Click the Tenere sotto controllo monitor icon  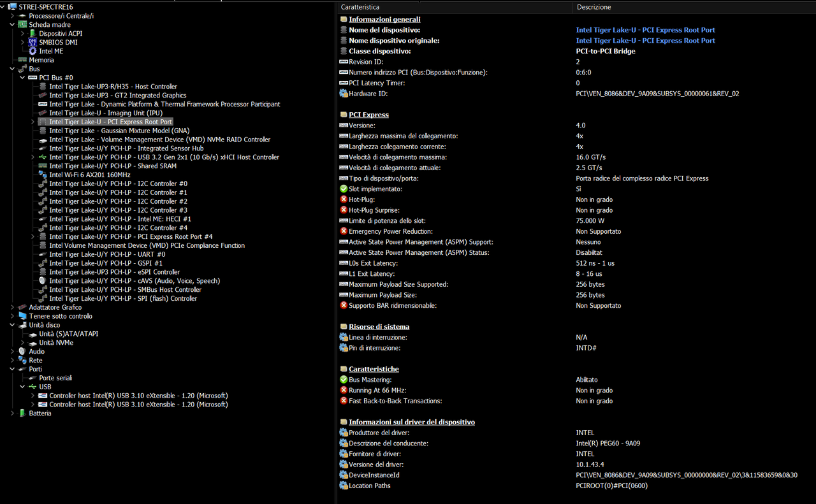tap(23, 316)
